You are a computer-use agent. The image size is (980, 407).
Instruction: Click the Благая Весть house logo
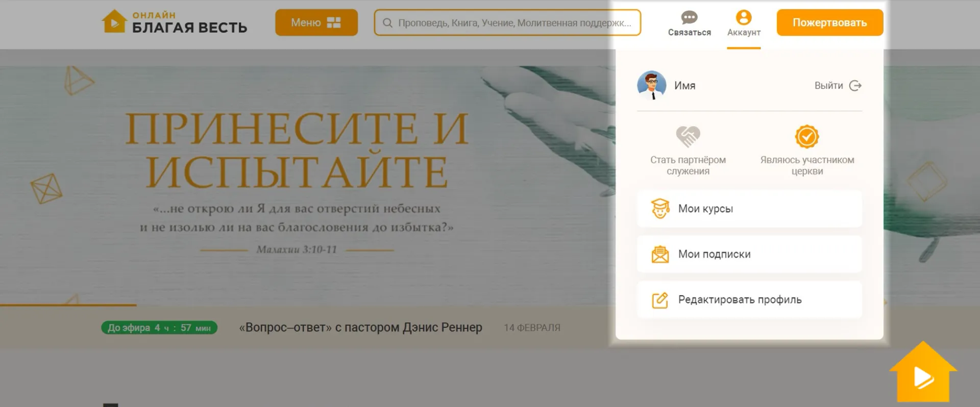click(114, 22)
